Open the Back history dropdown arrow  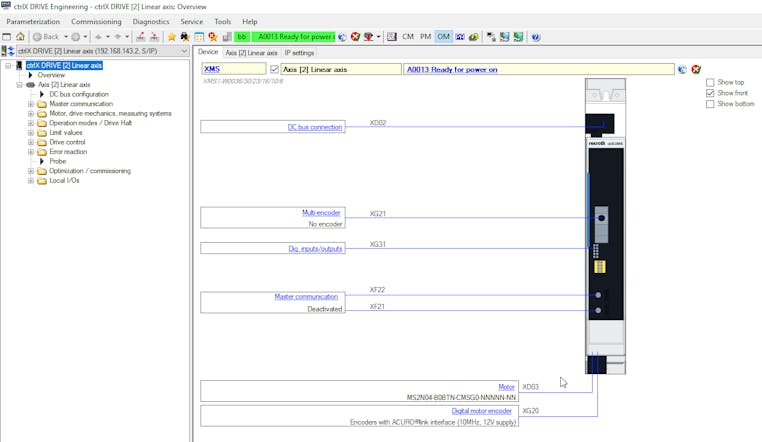click(x=66, y=36)
